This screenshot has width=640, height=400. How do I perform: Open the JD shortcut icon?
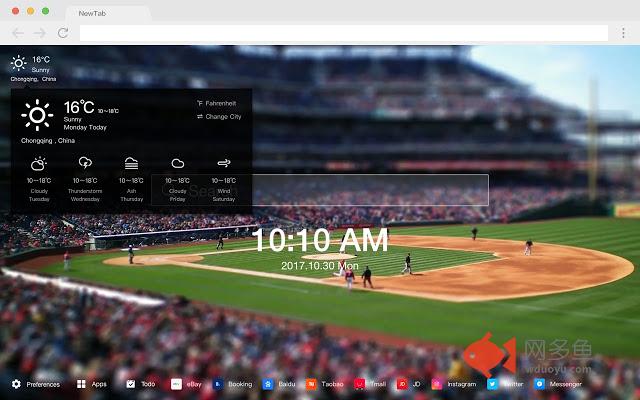point(401,384)
